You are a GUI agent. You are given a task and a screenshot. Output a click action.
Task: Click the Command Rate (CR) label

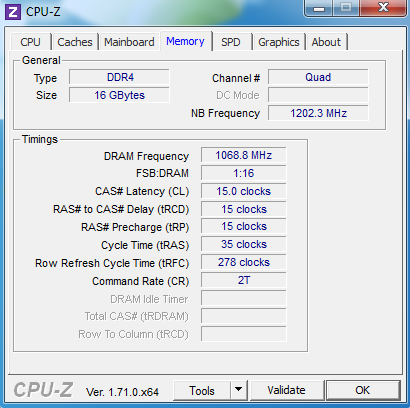point(141,281)
